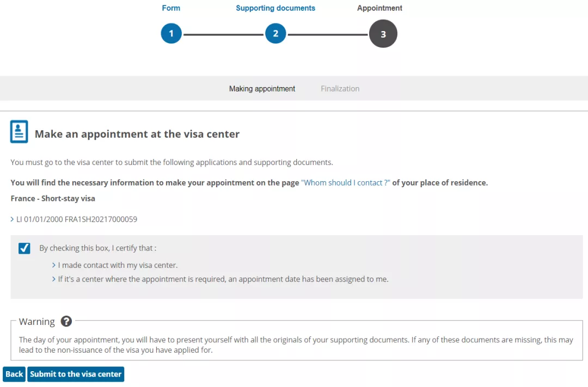Viewport: 588px width, 387px height.
Task: Click the ID document icon beside heading
Action: coord(19,132)
